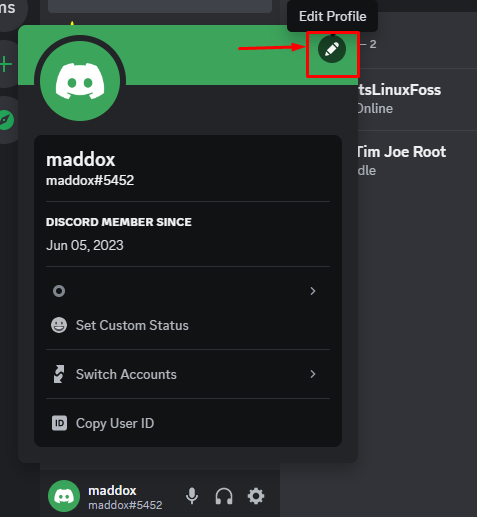
Task: Add a server with plus icon
Action: tap(5, 64)
